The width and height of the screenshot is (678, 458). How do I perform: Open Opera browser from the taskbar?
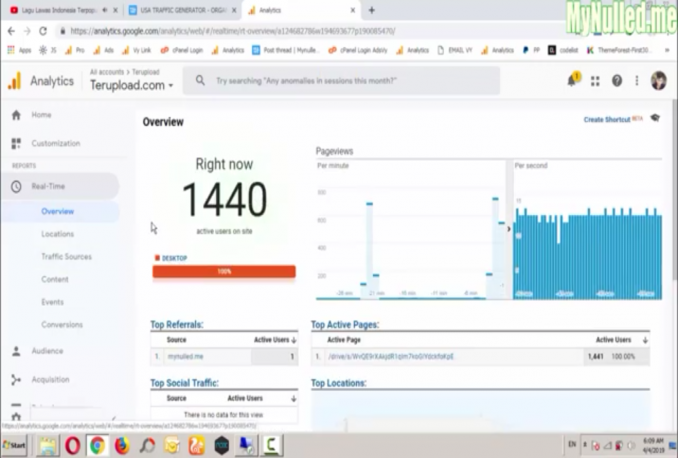(73, 445)
